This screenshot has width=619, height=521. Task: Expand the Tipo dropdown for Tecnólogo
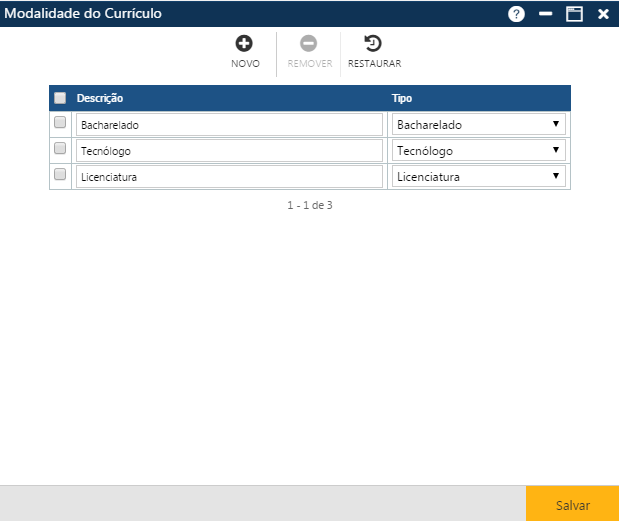pyautogui.click(x=478, y=151)
